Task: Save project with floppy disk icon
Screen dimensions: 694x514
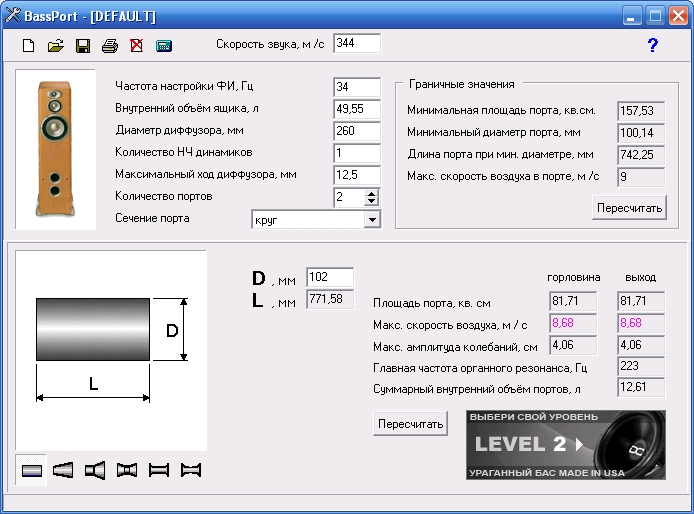Action: tap(83, 46)
